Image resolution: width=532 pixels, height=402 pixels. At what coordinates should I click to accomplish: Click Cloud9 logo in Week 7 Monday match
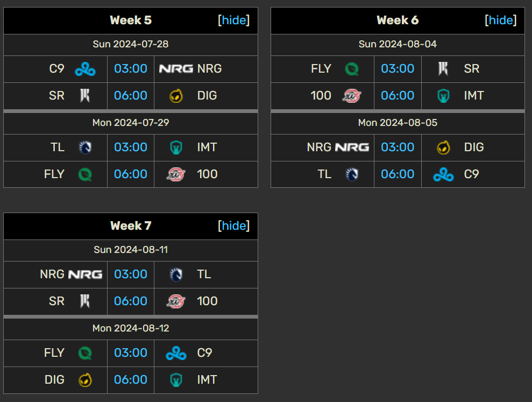tap(176, 353)
